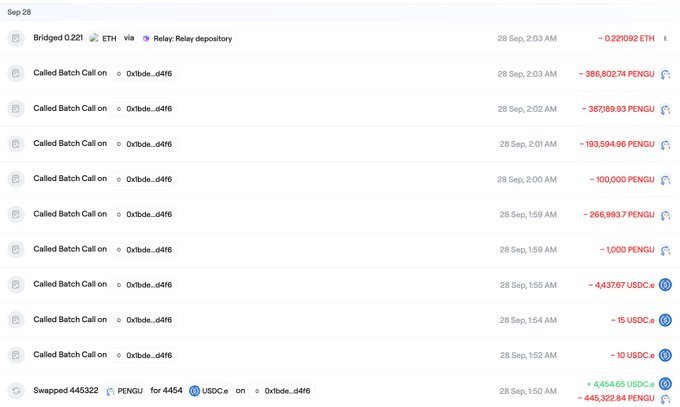
Task: Click the contract icon in the 2:01 AM Batch Call row
Action: point(16,144)
